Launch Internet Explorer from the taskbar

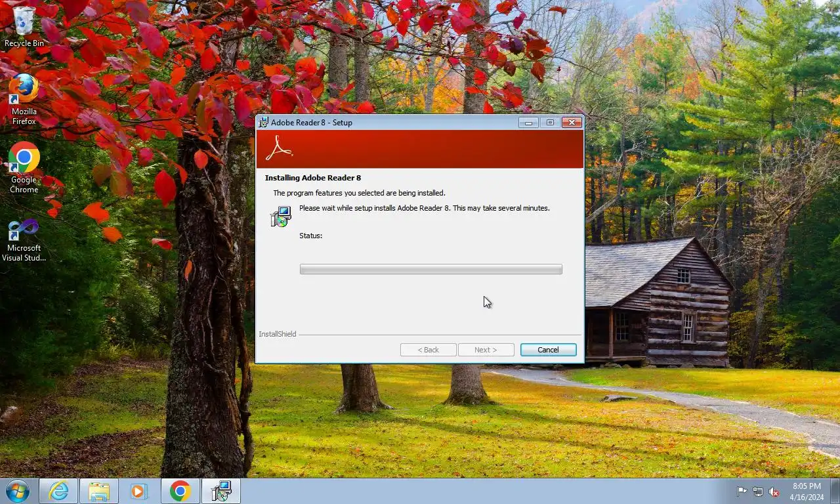click(58, 491)
